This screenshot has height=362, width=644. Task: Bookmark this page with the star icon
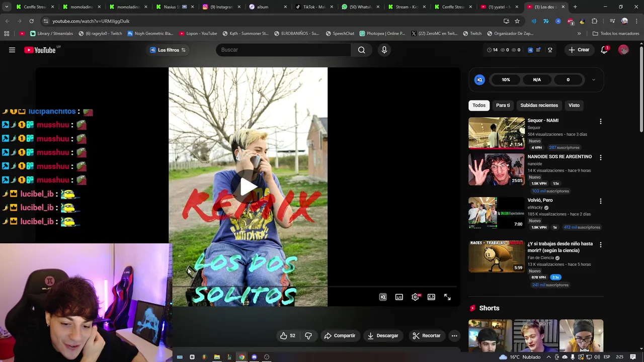517,21
